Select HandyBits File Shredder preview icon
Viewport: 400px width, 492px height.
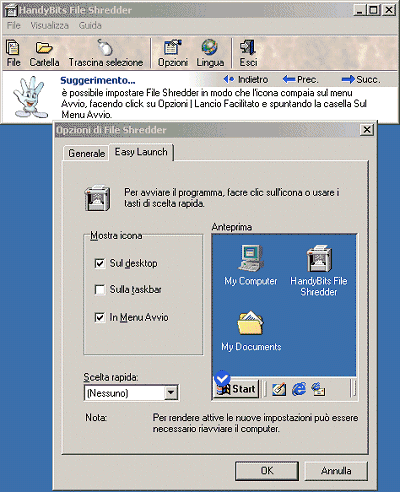click(x=319, y=258)
